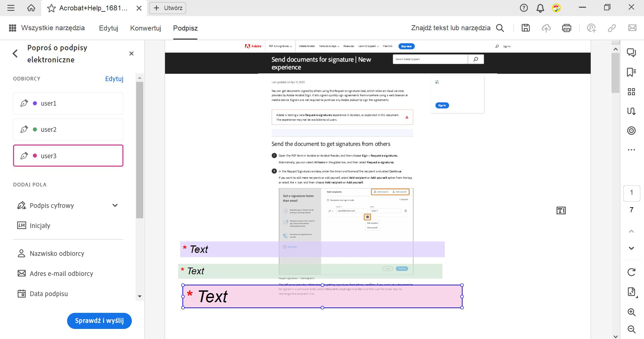
Task: Add a Data podpisu field
Action: click(43, 294)
